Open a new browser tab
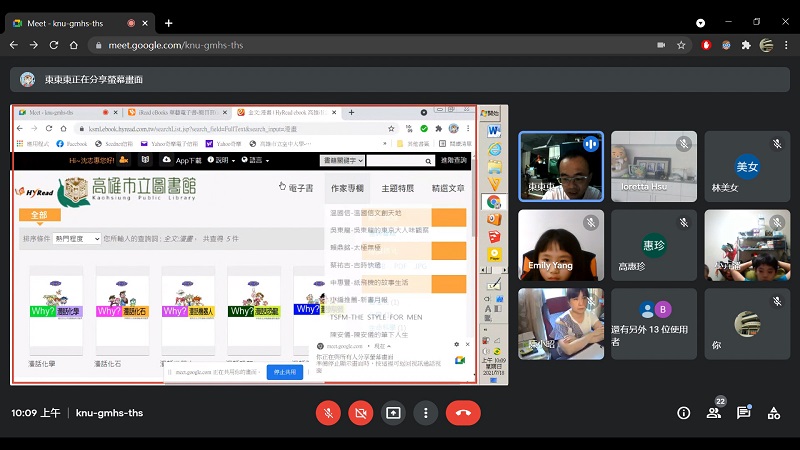800x450 pixels. pos(168,22)
